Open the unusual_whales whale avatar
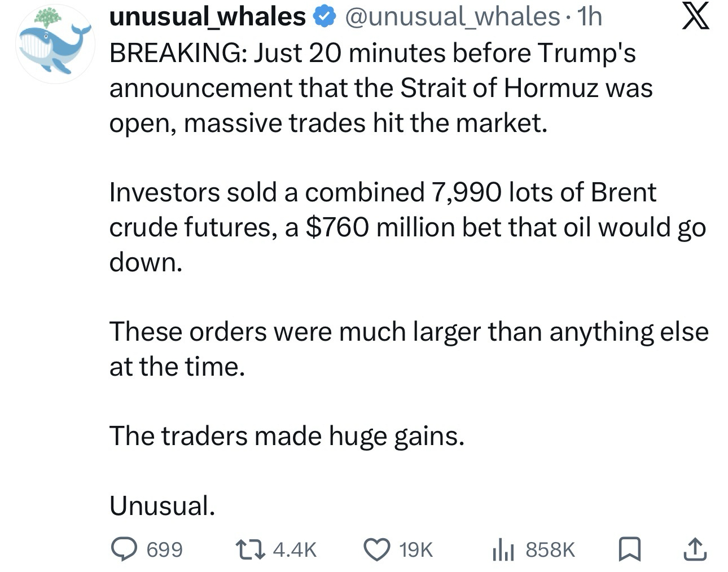 click(54, 44)
